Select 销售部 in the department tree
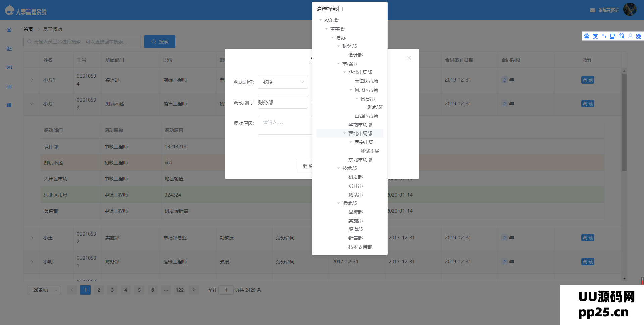 355,238
